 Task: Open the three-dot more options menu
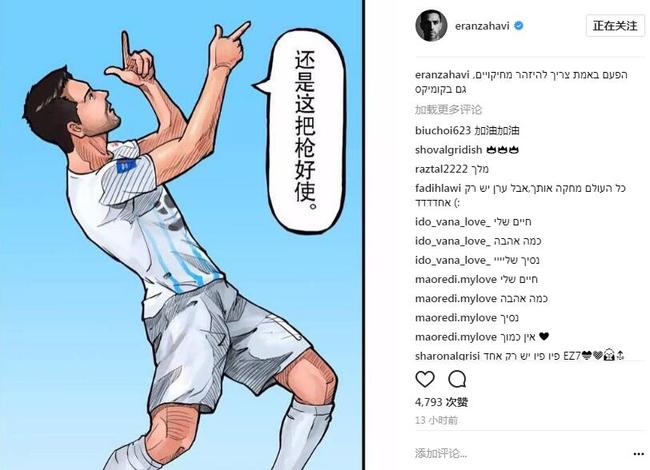click(638, 454)
